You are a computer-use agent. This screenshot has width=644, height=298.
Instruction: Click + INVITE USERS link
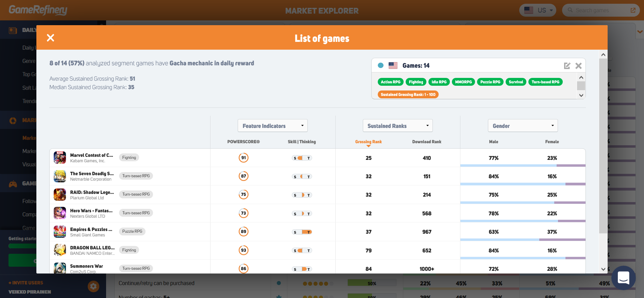coord(26,283)
